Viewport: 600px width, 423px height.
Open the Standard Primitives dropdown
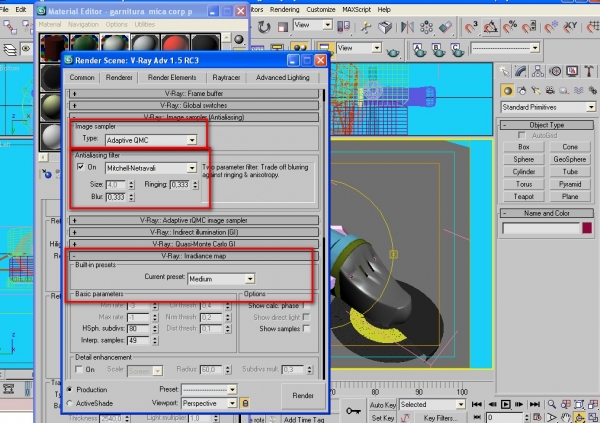(548, 107)
